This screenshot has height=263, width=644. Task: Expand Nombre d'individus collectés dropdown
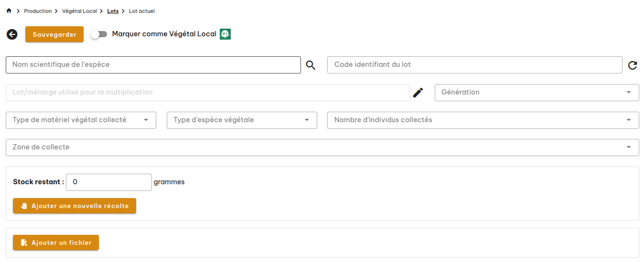pyautogui.click(x=483, y=120)
